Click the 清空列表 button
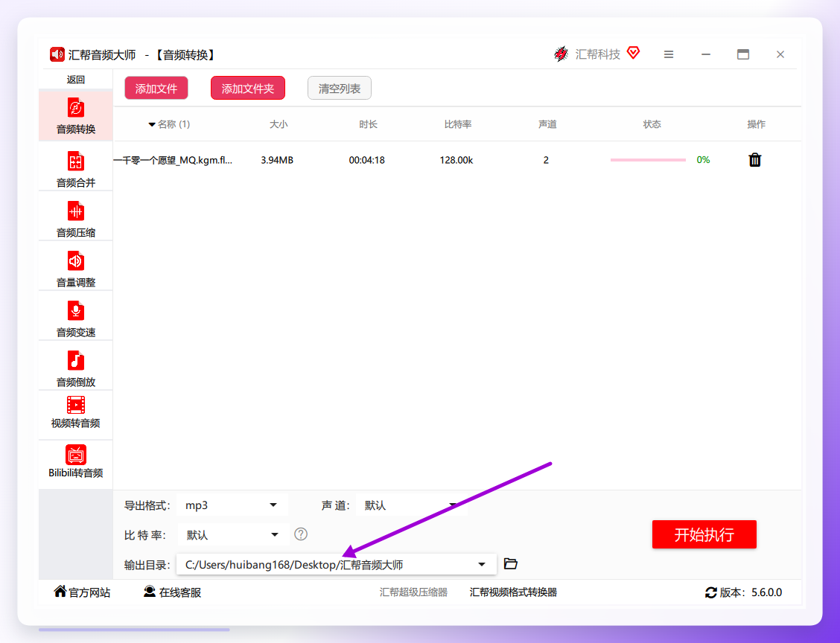This screenshot has height=643, width=840. click(x=340, y=89)
